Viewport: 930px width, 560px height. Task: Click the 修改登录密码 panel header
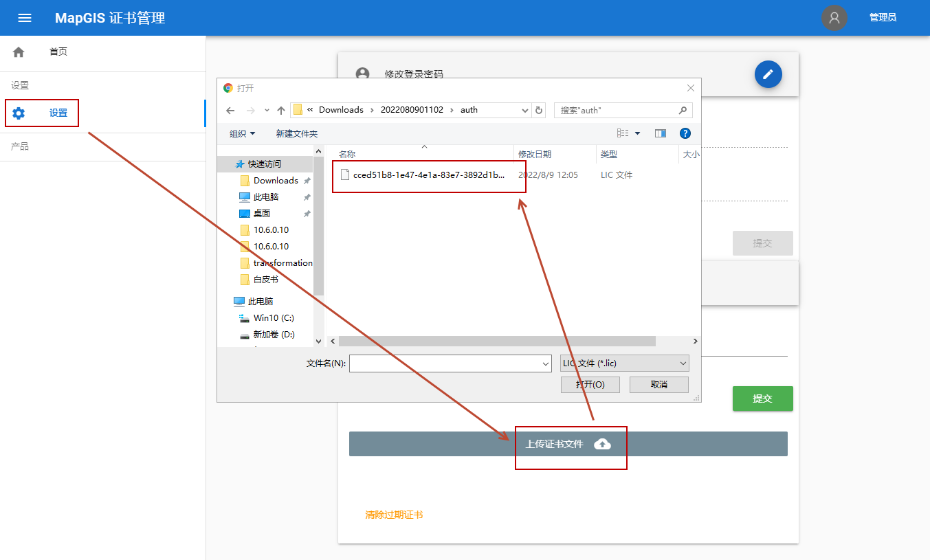[x=568, y=74]
